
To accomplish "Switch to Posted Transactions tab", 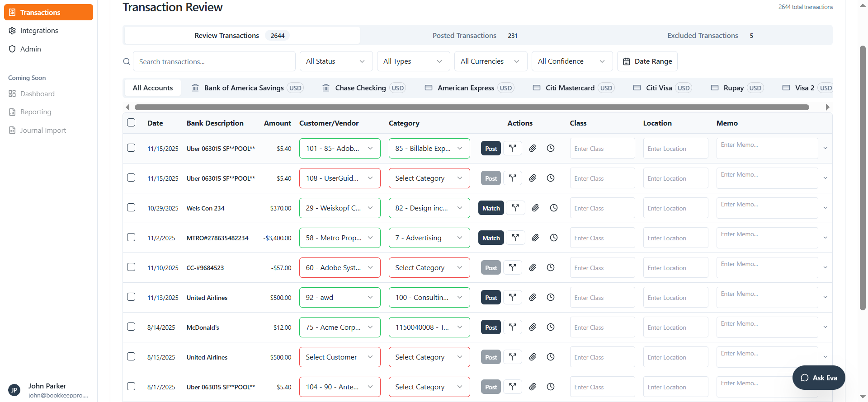I will [x=475, y=36].
